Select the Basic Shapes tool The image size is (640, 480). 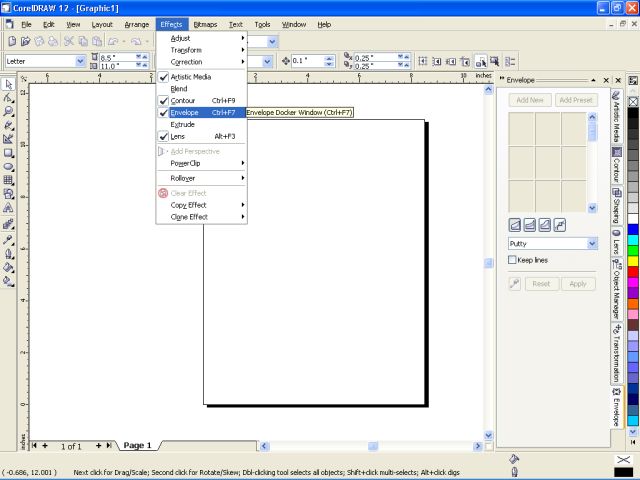pyautogui.click(x=8, y=194)
